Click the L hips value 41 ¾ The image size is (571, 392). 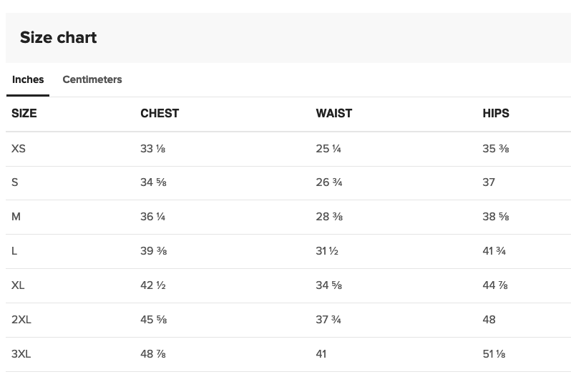(494, 251)
